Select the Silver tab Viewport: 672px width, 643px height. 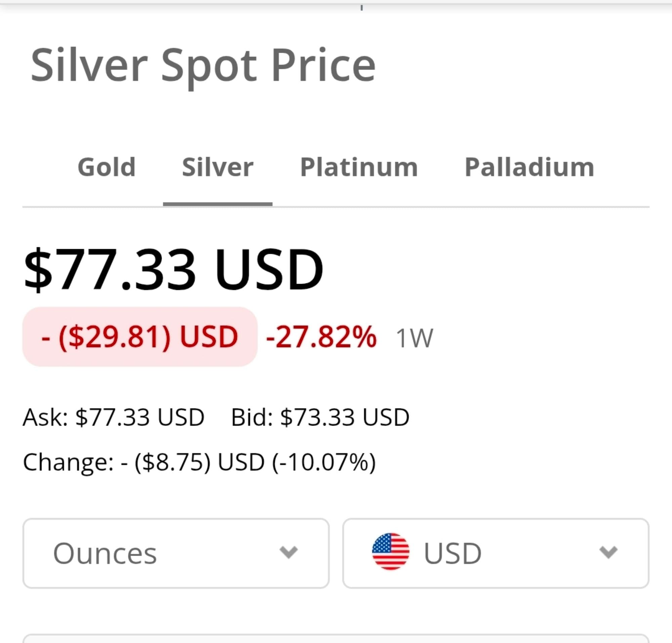218,167
